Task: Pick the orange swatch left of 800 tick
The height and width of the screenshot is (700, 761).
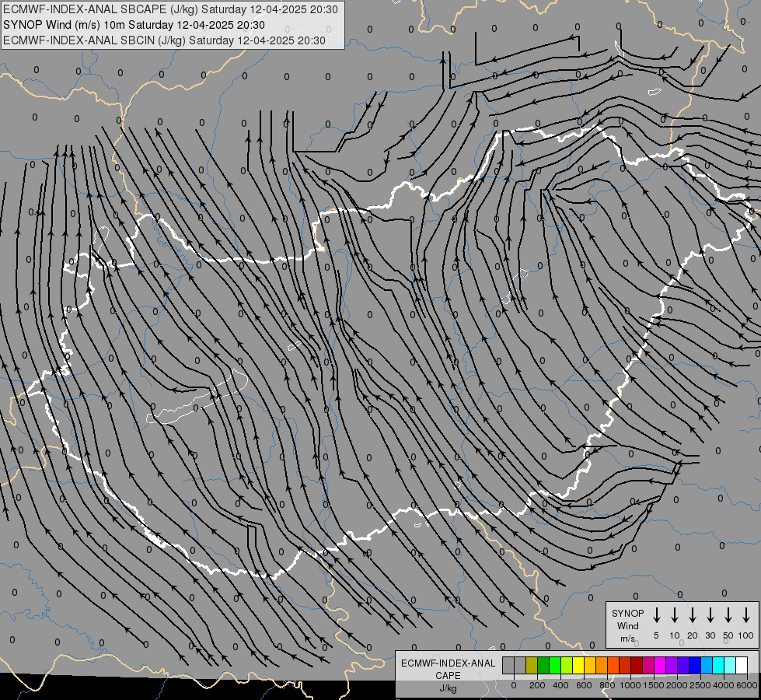Action: click(602, 665)
